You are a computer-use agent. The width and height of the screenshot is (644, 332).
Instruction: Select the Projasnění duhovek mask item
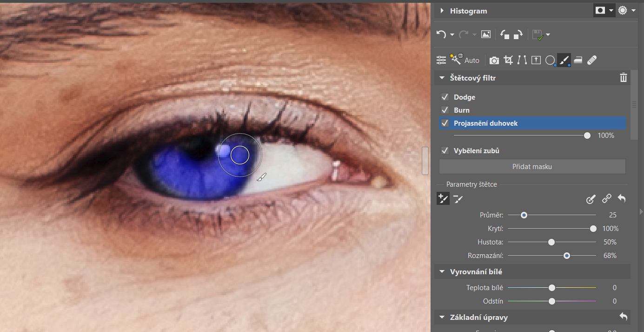coord(485,123)
